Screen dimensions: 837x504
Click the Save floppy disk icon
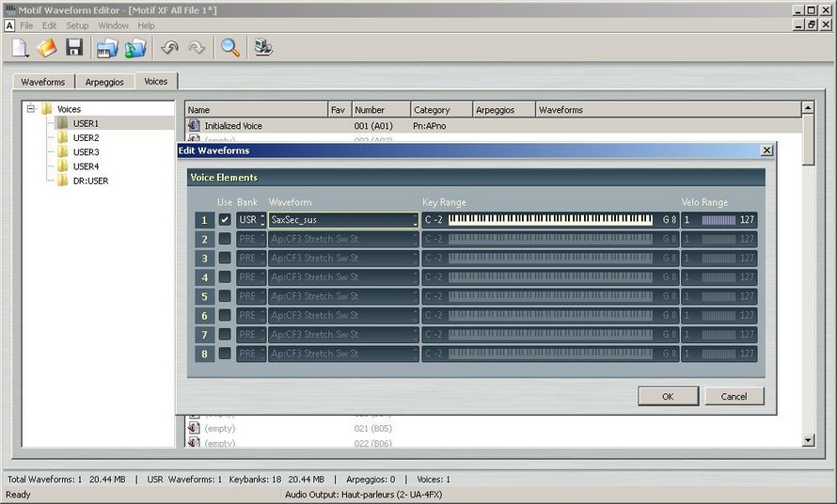pyautogui.click(x=74, y=48)
